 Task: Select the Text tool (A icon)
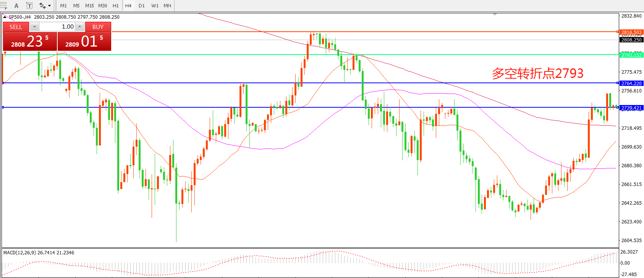(x=16, y=6)
